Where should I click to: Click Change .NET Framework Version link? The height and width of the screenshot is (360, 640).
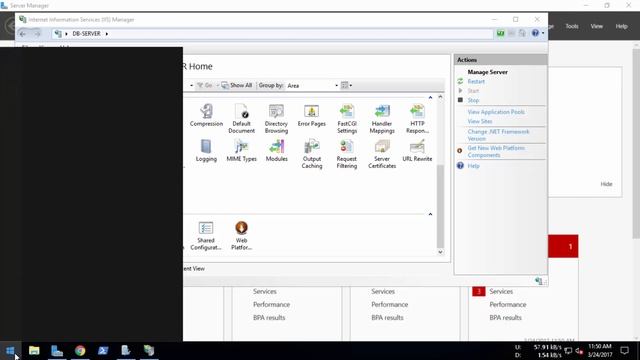tap(498, 135)
